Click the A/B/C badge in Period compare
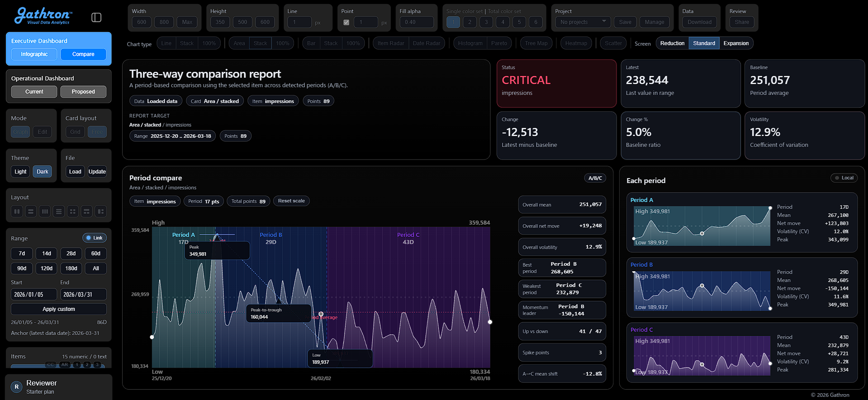Screen dimensions: 868x400 pos(595,178)
